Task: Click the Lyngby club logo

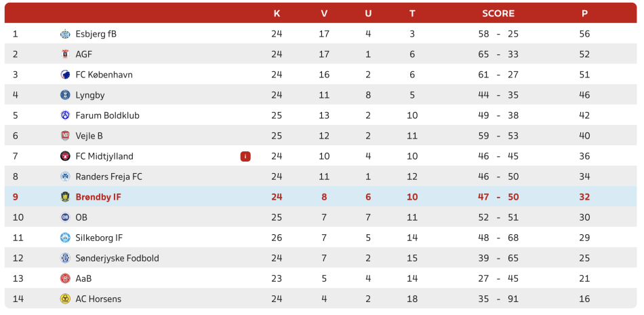Action: pyautogui.click(x=65, y=95)
